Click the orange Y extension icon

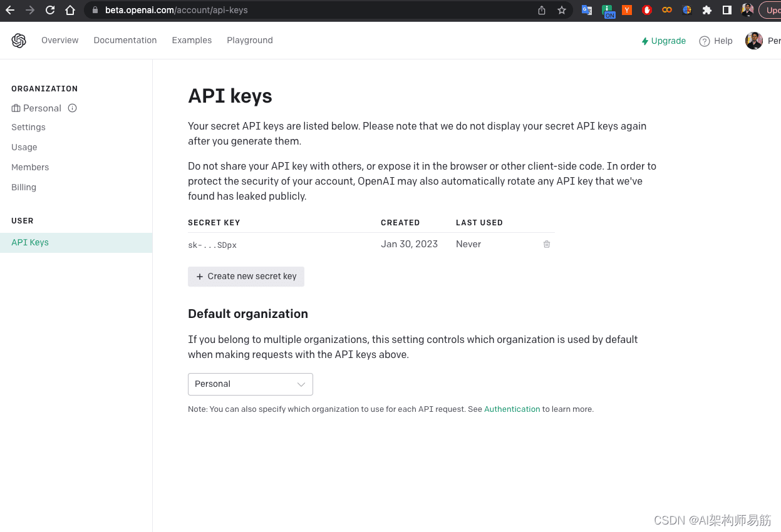[x=627, y=10]
